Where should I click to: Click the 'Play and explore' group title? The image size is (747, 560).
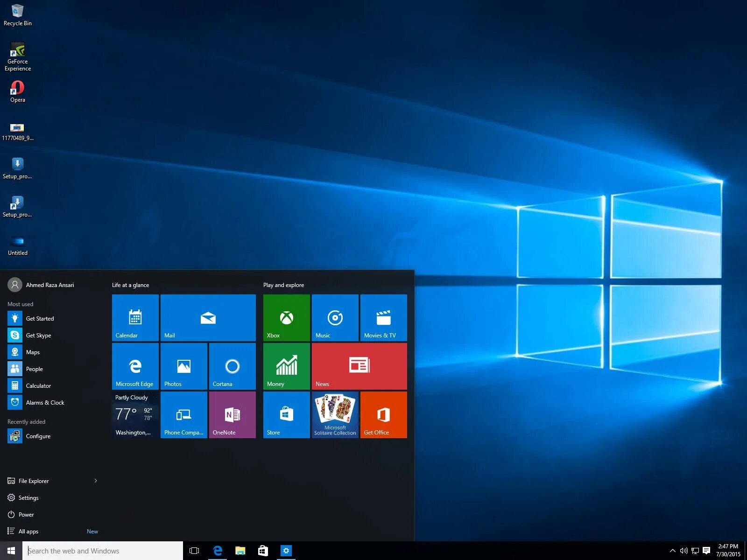click(x=283, y=285)
